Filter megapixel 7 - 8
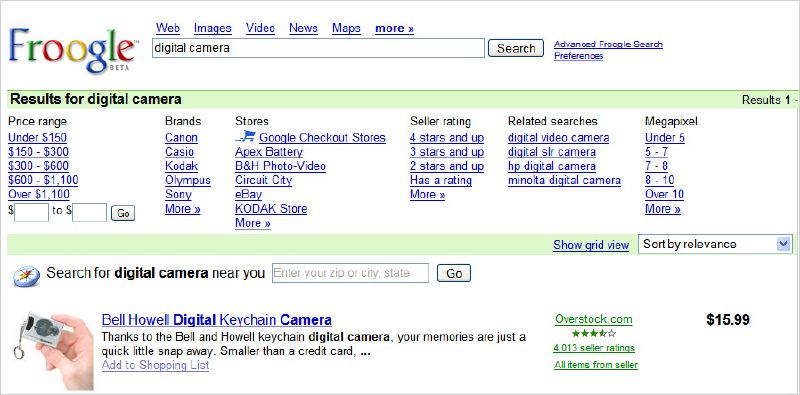This screenshot has height=395, width=800. 657,166
